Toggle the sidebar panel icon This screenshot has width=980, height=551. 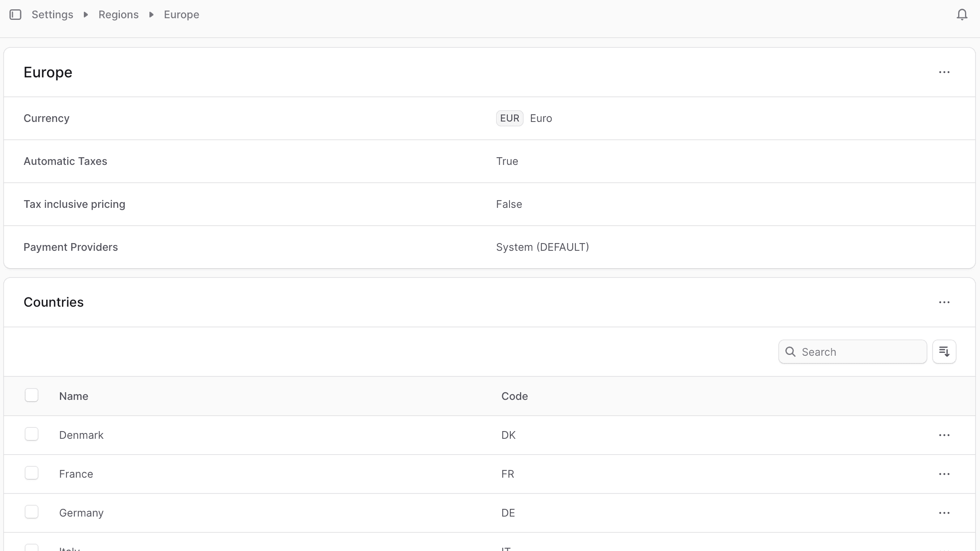[x=15, y=15]
